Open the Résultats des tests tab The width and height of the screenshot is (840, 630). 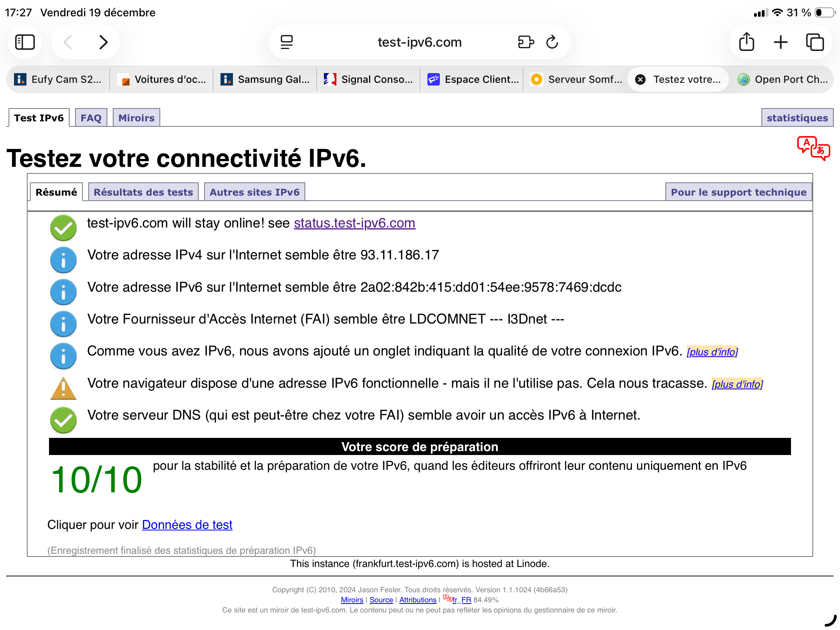(x=143, y=192)
